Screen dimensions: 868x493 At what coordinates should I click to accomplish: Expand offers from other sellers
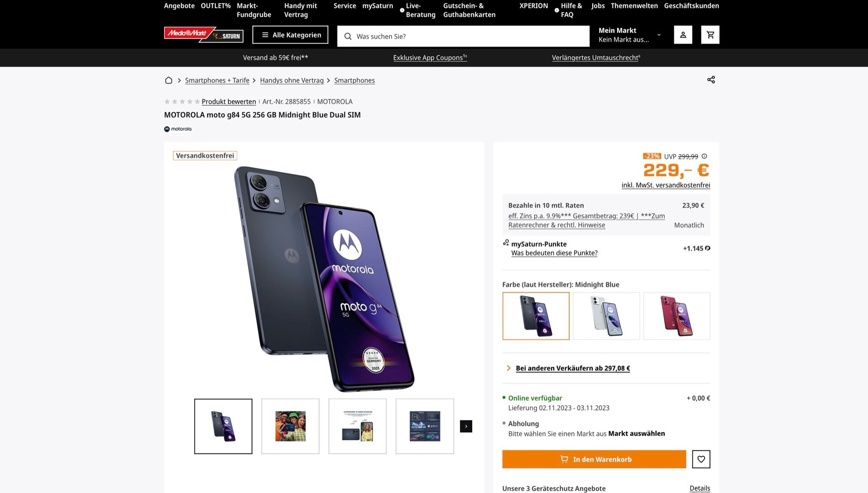(x=572, y=368)
